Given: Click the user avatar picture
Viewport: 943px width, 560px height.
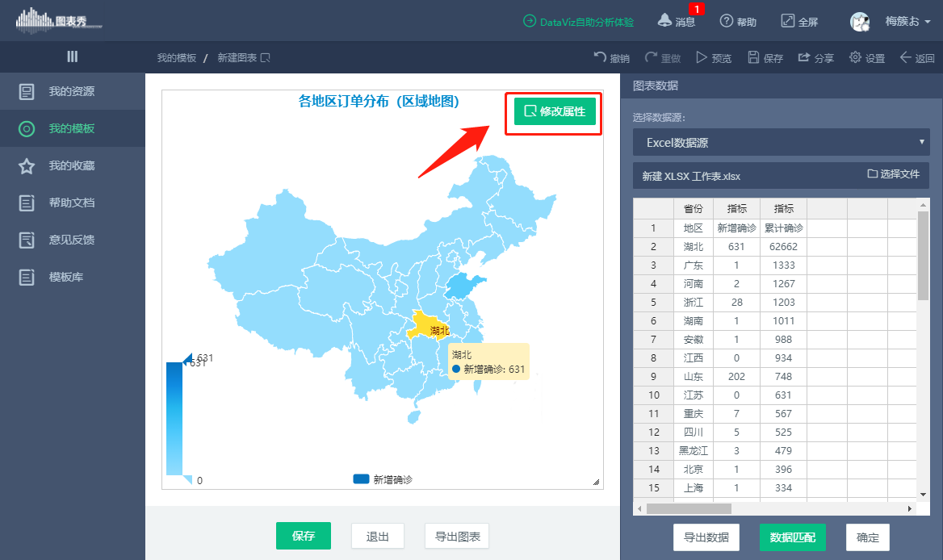Looking at the screenshot, I should coord(859,22).
